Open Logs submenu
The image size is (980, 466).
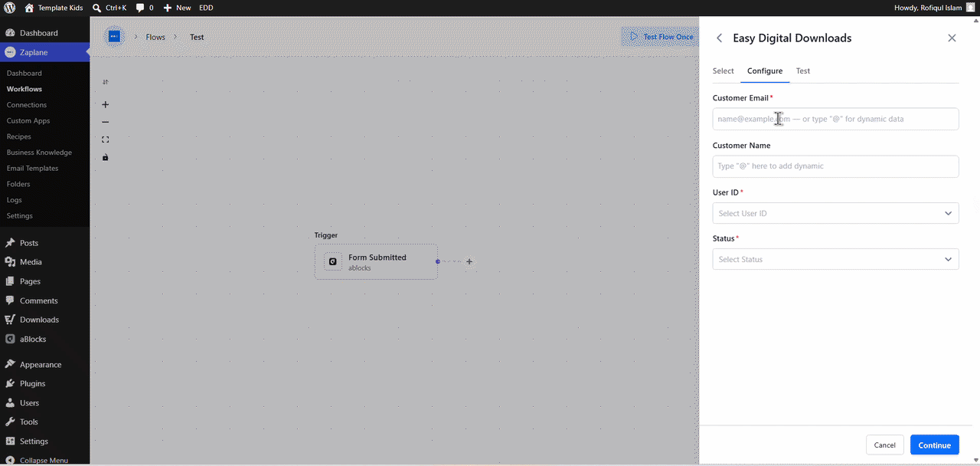point(15,200)
